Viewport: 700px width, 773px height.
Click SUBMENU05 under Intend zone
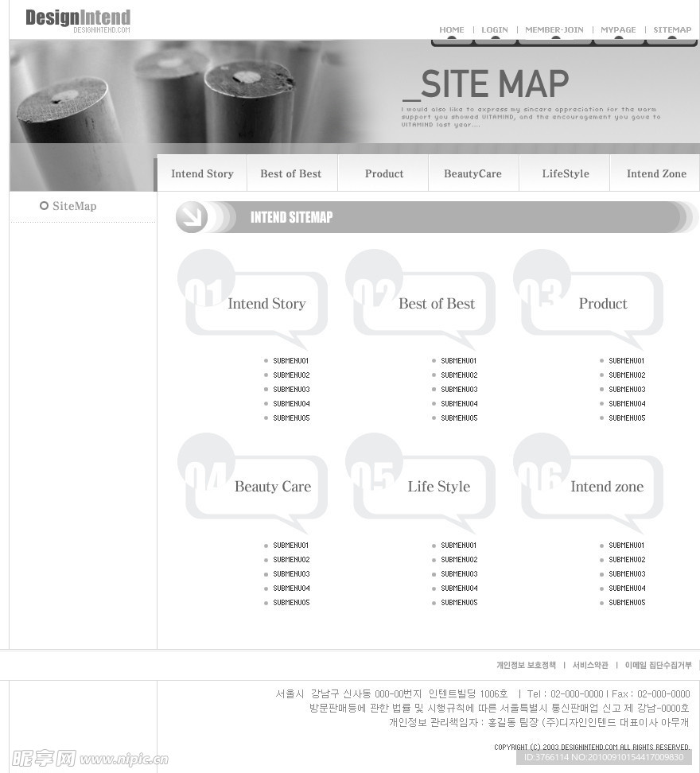point(627,603)
